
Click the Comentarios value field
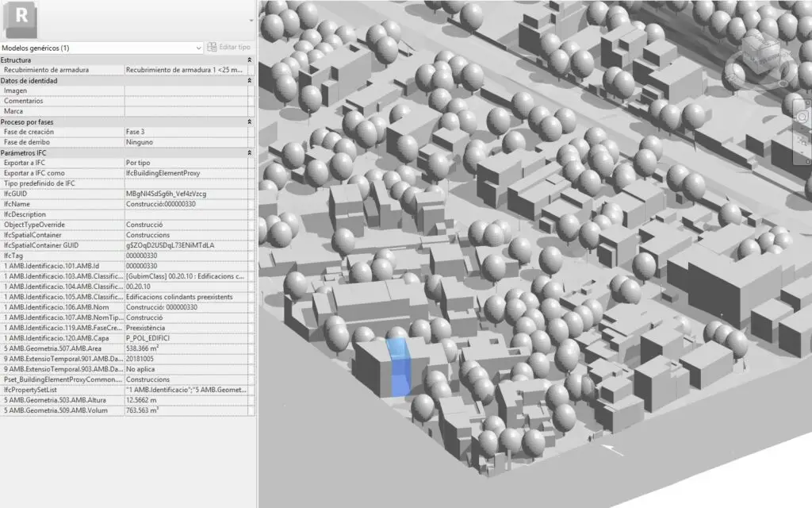[x=186, y=101]
